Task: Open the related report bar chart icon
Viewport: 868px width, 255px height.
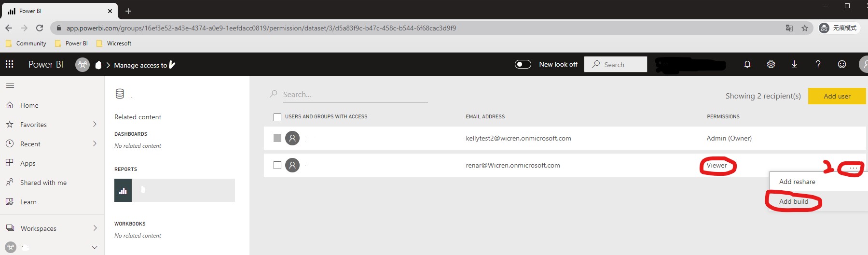Action: coord(123,190)
